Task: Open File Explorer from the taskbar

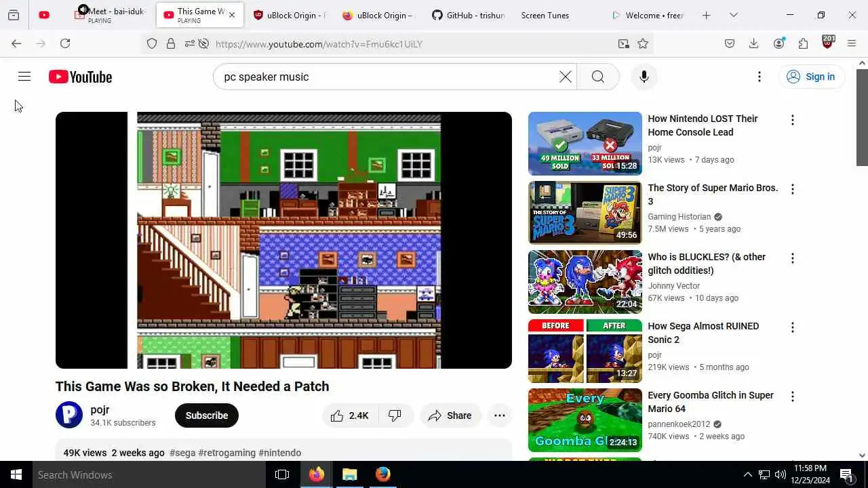Action: 349,474
